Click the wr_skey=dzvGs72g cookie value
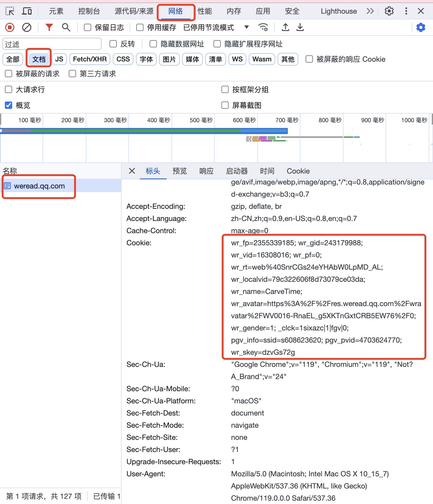The width and height of the screenshot is (433, 504). click(x=263, y=352)
